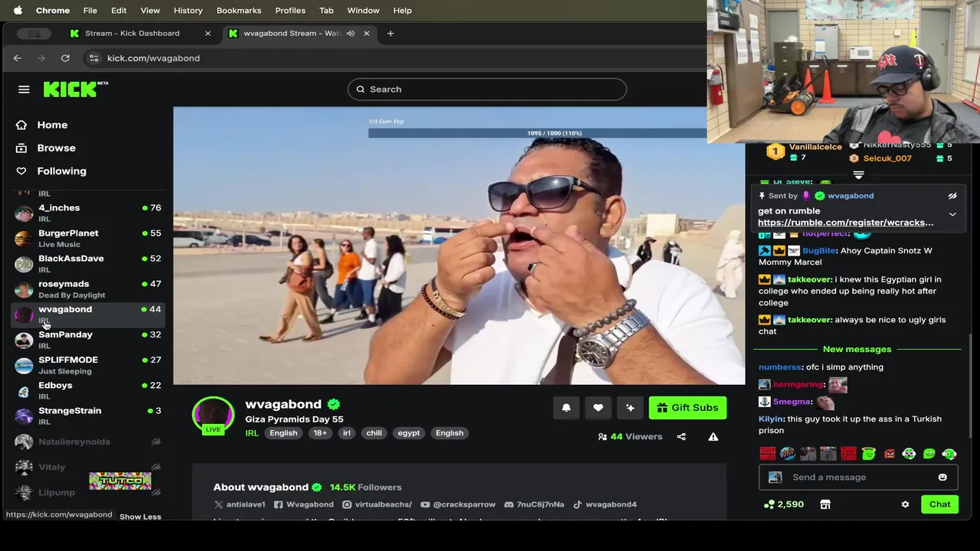Select the egypt tag
980x551 pixels.
pyautogui.click(x=409, y=433)
